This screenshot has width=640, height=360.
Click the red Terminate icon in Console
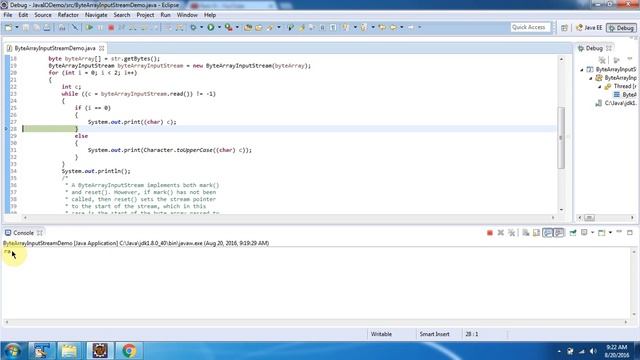(x=490, y=233)
